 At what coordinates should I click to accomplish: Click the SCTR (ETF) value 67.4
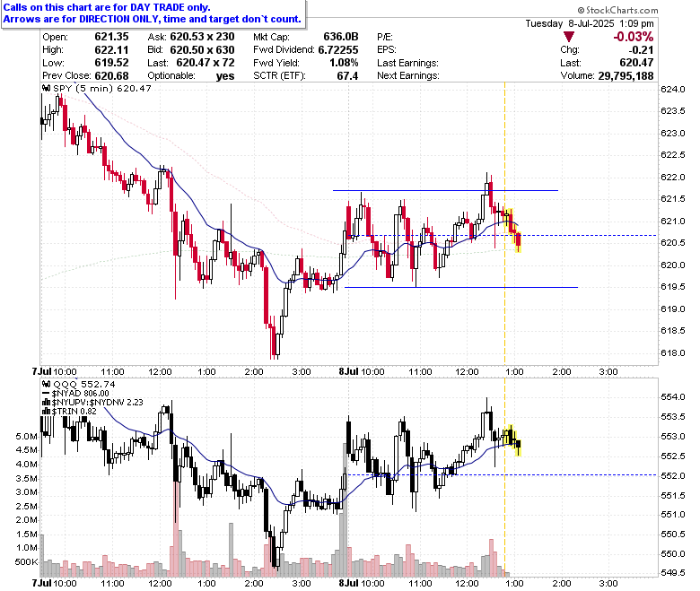(x=347, y=76)
